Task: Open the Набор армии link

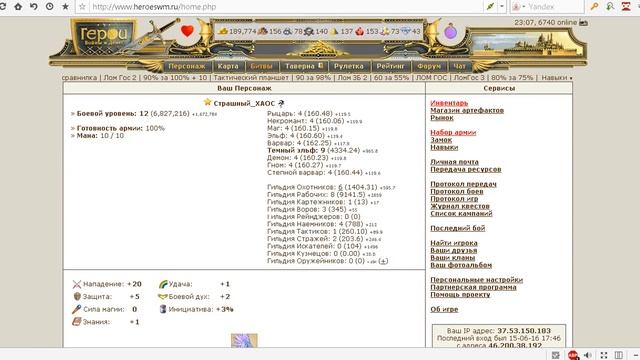Action: 453,133
